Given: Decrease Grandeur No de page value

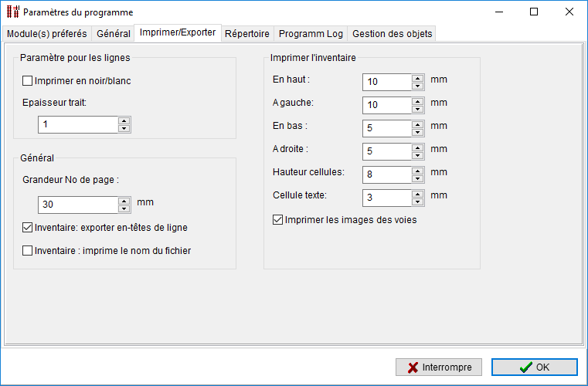Looking at the screenshot, I should pyautogui.click(x=124, y=208).
